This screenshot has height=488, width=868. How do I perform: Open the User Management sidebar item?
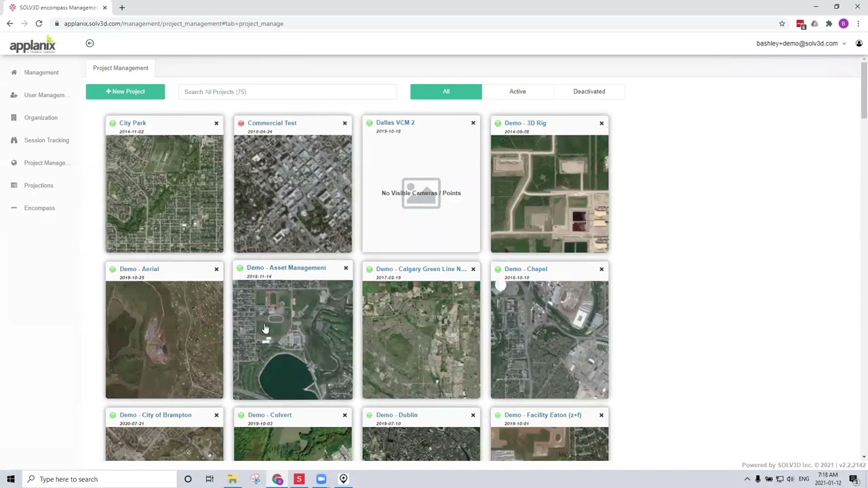(47, 95)
